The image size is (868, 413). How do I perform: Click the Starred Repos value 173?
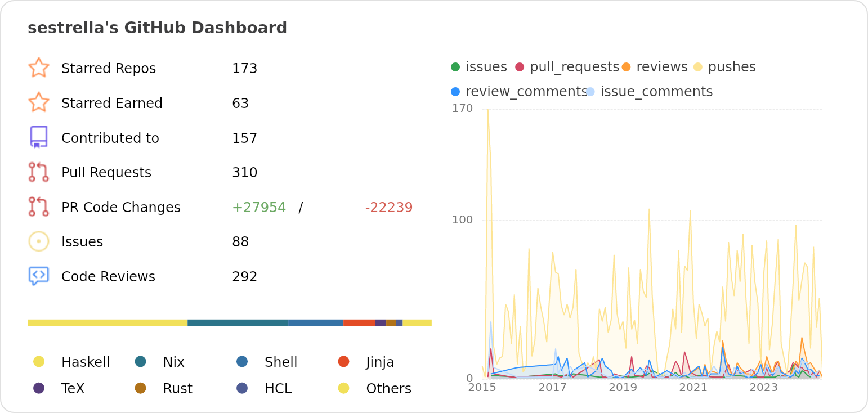coord(245,69)
